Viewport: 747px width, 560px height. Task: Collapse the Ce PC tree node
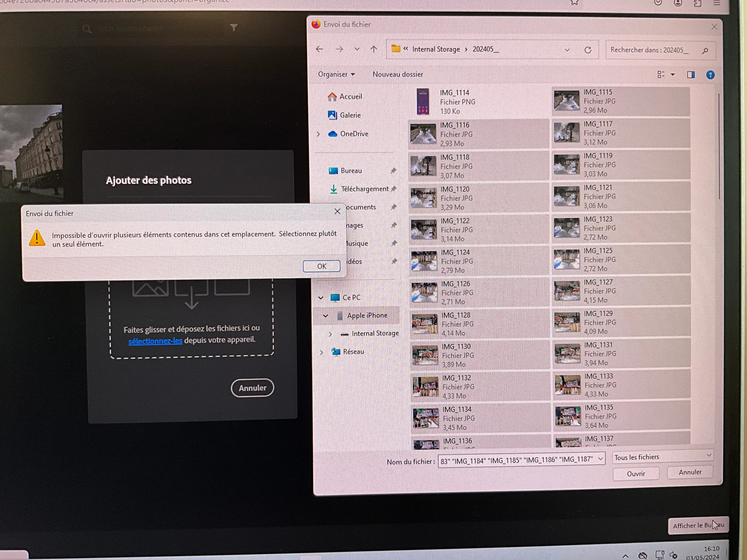click(321, 297)
